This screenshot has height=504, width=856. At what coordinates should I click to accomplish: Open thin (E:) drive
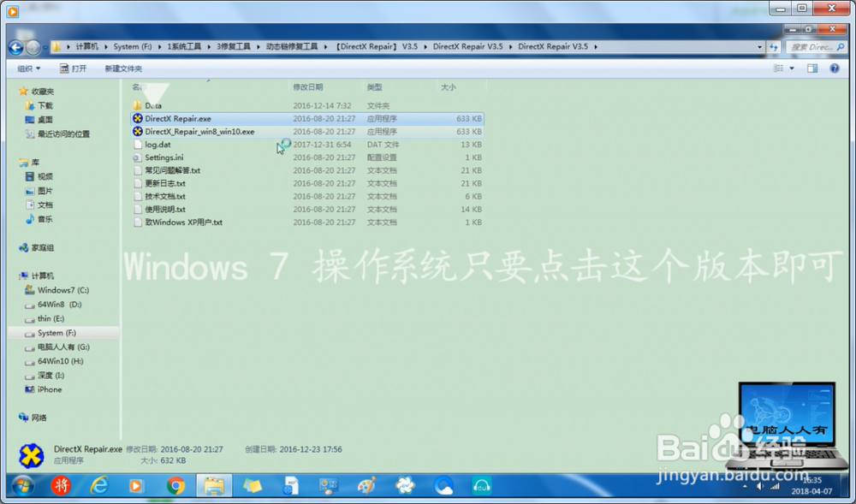point(45,318)
